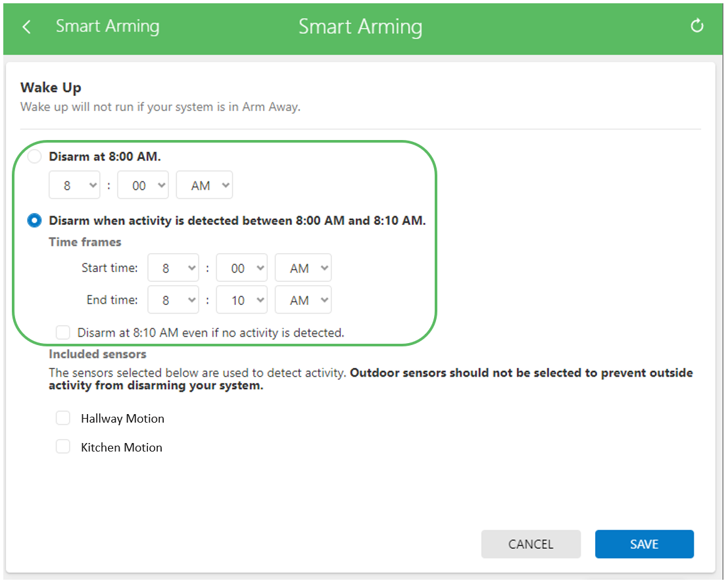Open the Start time minutes dropdown

point(242,268)
